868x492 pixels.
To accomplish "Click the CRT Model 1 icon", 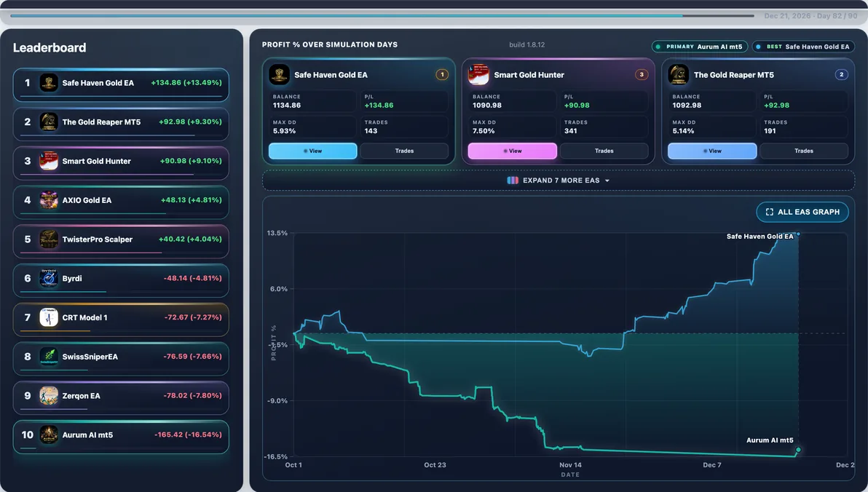I will (x=49, y=317).
